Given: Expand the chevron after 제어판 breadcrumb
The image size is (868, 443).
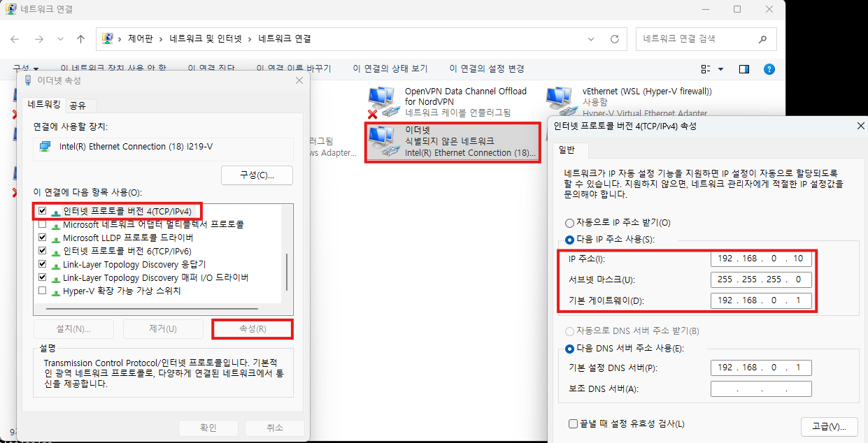Looking at the screenshot, I should pyautogui.click(x=161, y=39).
